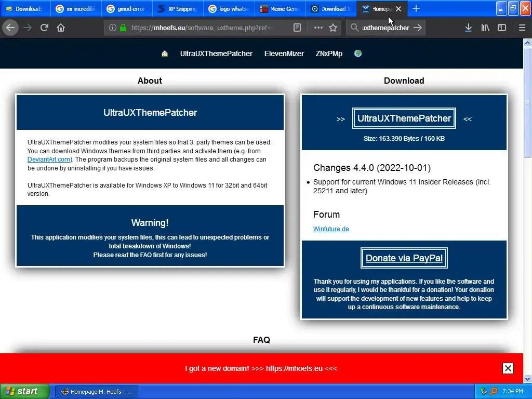Click the search magnifier icon

[354, 28]
